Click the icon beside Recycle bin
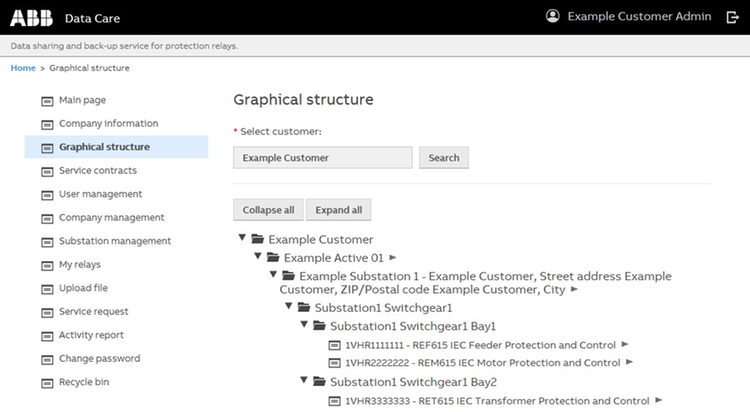The height and width of the screenshot is (412, 750). point(47,383)
